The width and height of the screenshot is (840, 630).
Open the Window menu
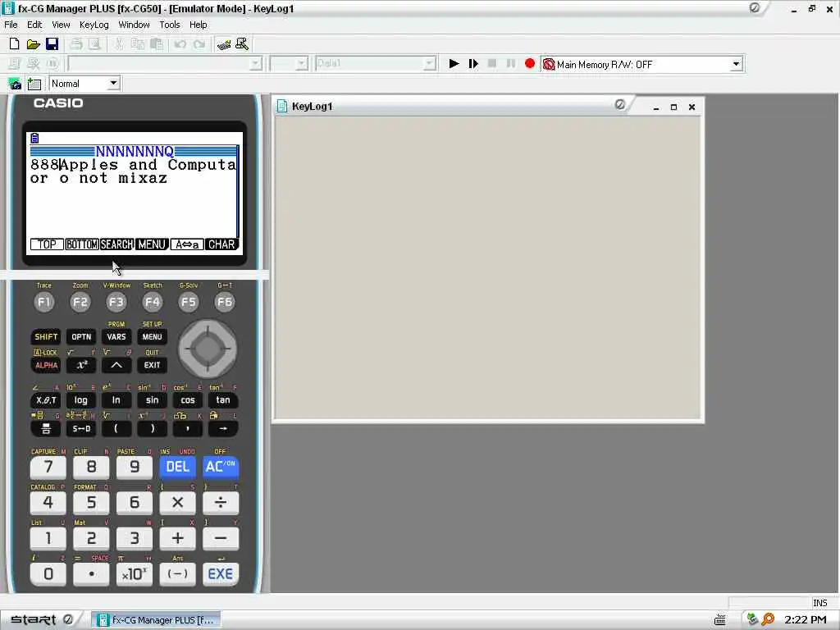tap(134, 25)
